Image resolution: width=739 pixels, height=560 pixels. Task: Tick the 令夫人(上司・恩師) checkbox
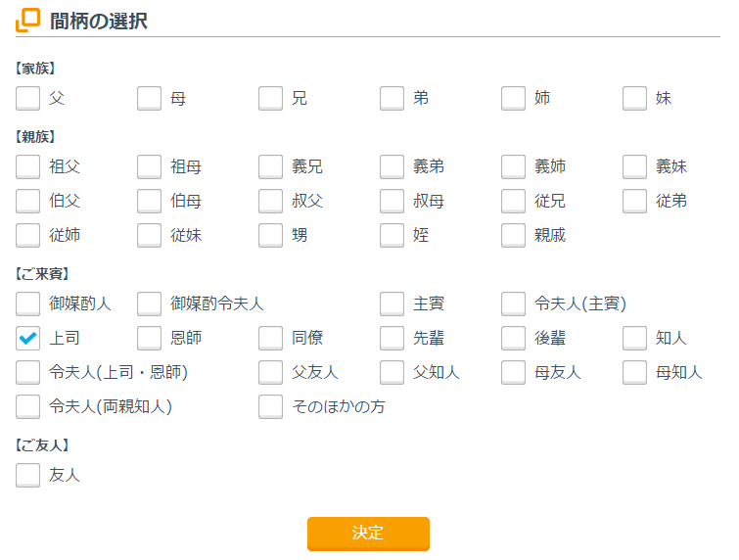tap(28, 372)
